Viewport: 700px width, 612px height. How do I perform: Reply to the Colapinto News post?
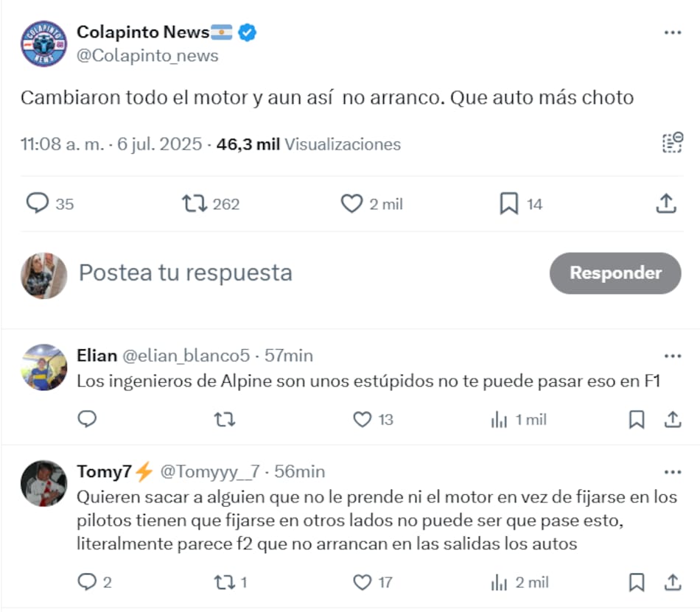[37, 203]
